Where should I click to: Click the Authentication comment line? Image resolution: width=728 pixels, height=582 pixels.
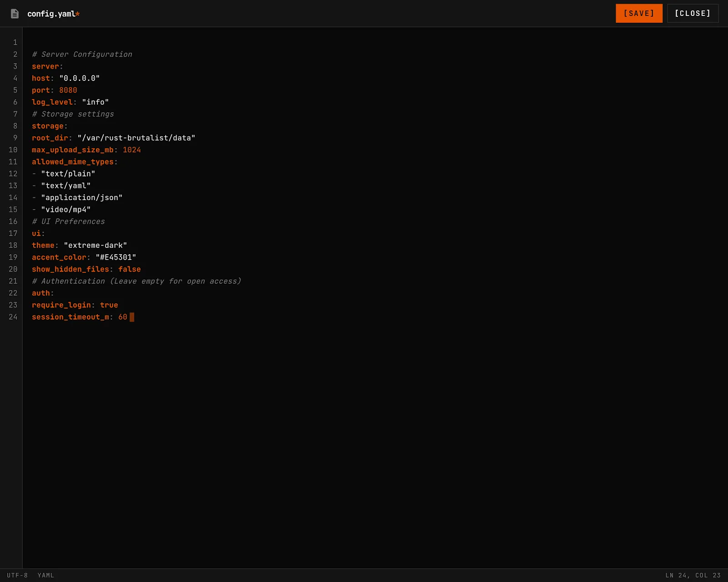point(136,281)
